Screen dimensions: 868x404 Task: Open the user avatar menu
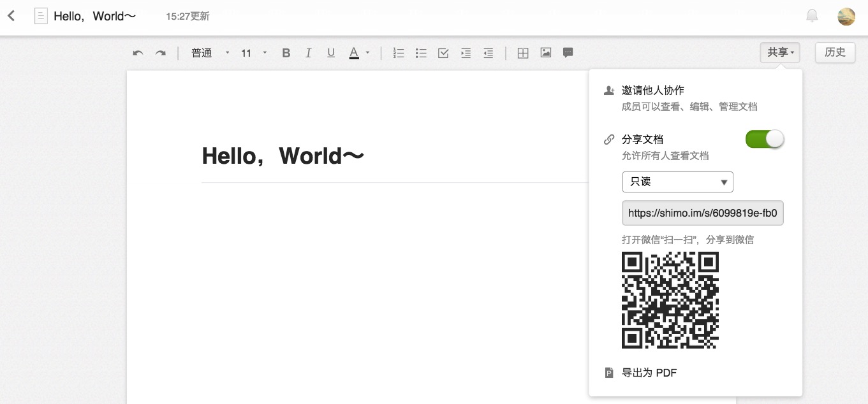[x=846, y=17]
